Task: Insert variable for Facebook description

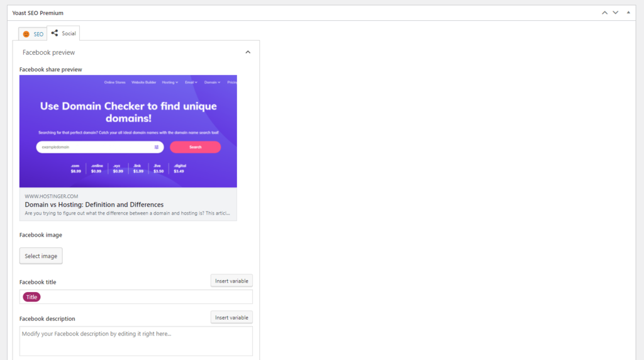Action: click(231, 317)
